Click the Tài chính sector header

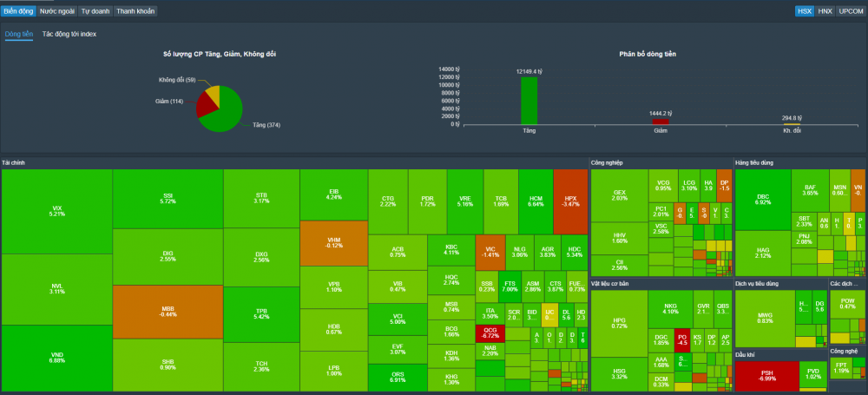coord(13,163)
